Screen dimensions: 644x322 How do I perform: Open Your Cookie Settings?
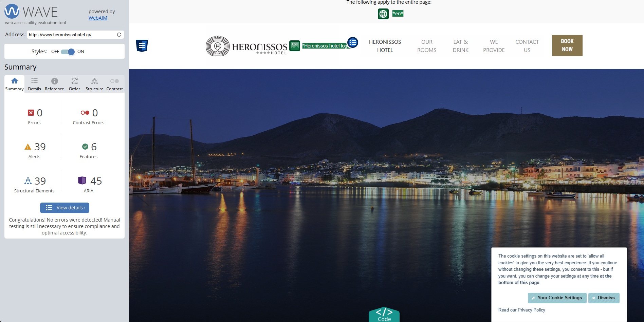[x=557, y=298]
